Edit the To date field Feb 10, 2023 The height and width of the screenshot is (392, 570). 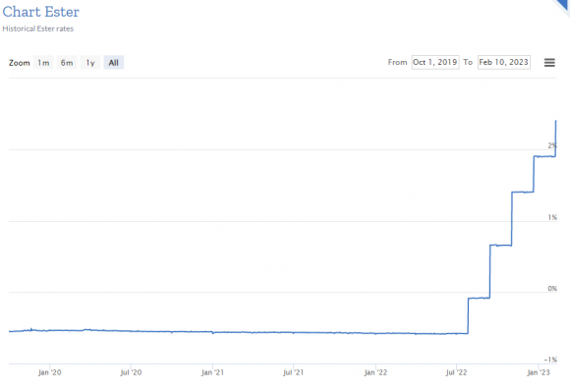pos(503,62)
